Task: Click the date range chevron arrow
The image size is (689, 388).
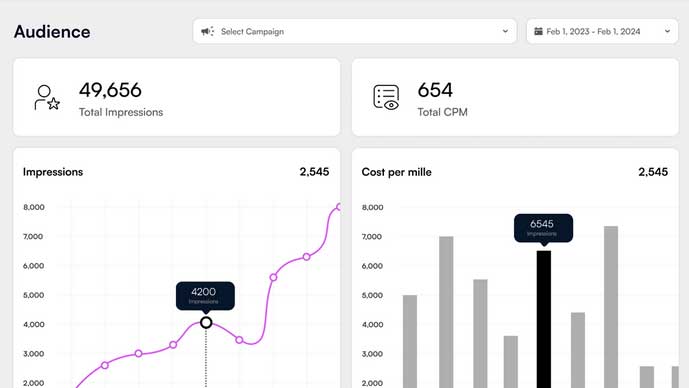Action: 667,31
